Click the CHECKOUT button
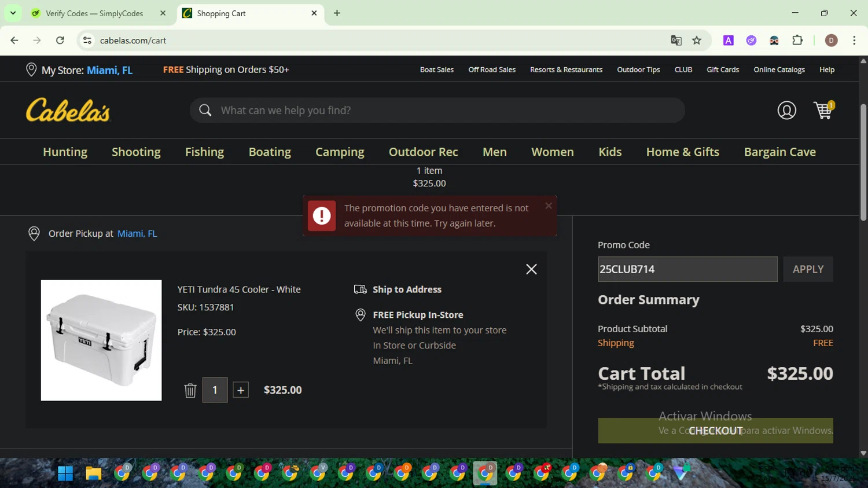868x488 pixels. 715,431
